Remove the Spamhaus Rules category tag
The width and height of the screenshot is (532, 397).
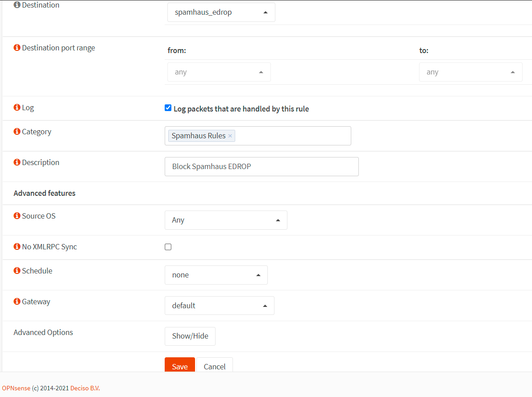pyautogui.click(x=230, y=136)
